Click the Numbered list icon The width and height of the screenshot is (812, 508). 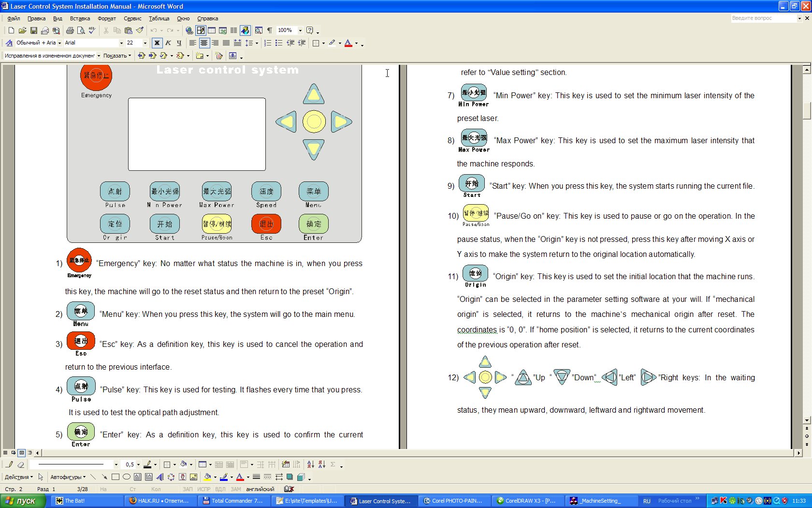[267, 43]
